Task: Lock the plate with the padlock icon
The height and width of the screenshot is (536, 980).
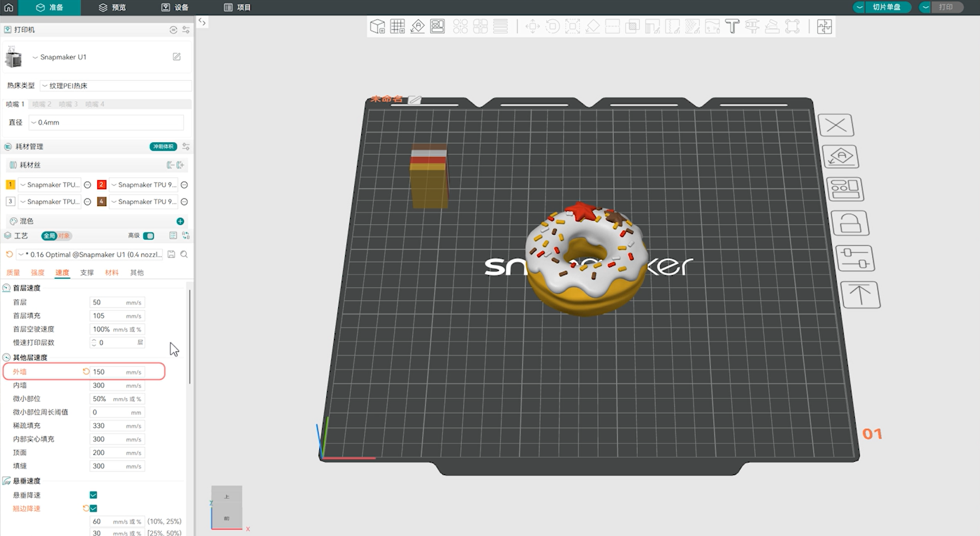Action: [x=850, y=223]
